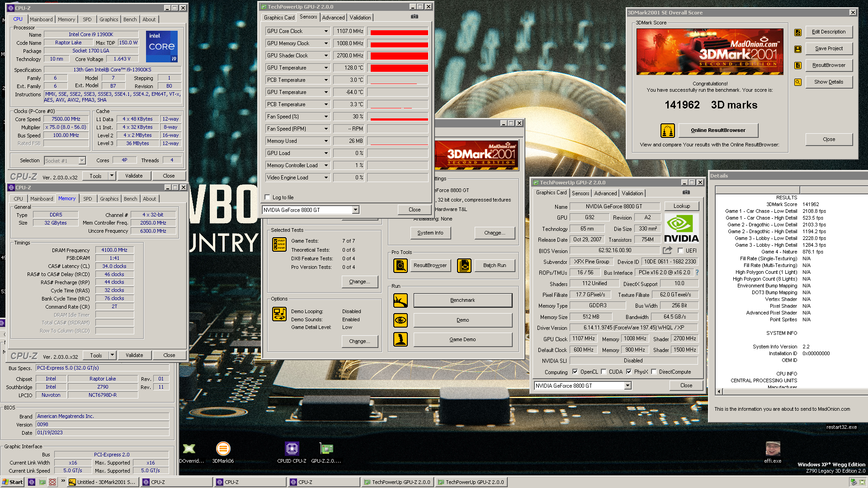Open the 3DMark06 desktop shortcut
868x488 pixels.
coord(223,452)
